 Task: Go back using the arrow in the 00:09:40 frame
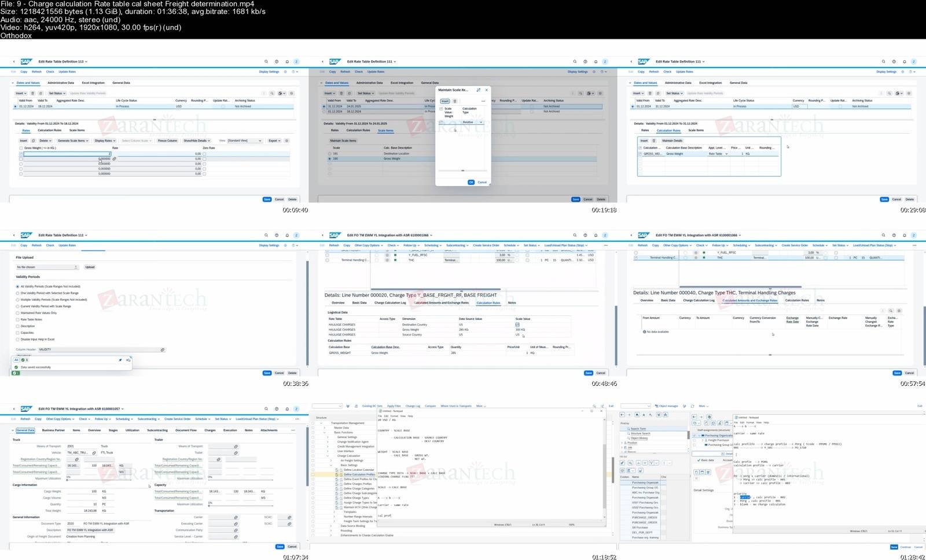14,61
